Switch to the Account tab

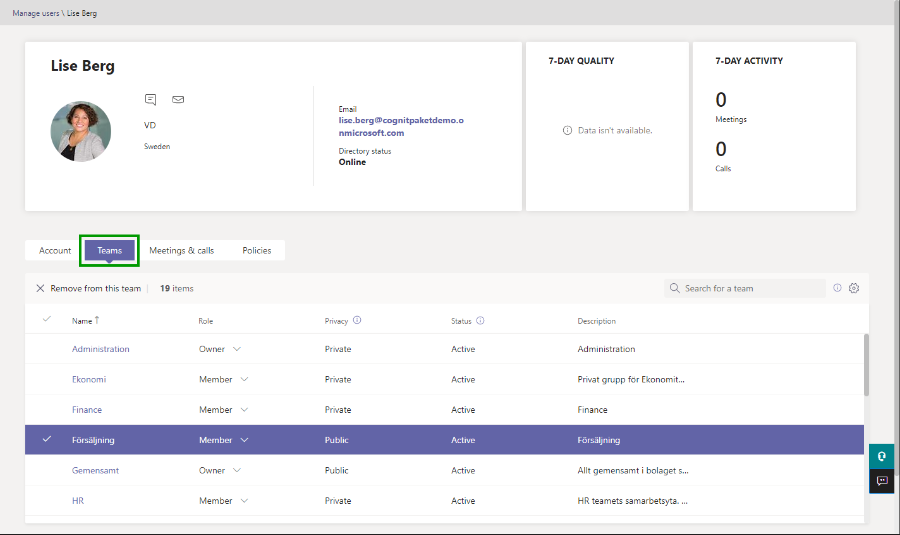coord(55,250)
